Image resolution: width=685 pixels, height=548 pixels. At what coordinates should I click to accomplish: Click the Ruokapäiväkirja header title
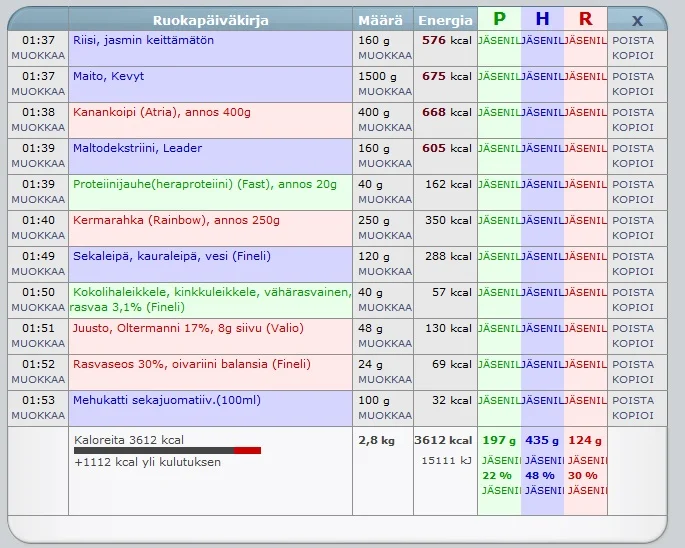pyautogui.click(x=210, y=20)
